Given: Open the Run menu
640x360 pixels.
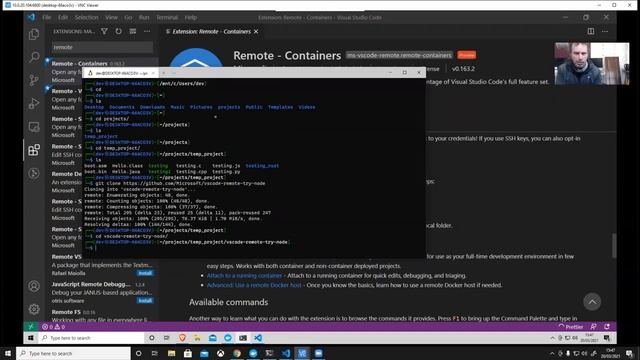Looking at the screenshot, I should [144, 18].
